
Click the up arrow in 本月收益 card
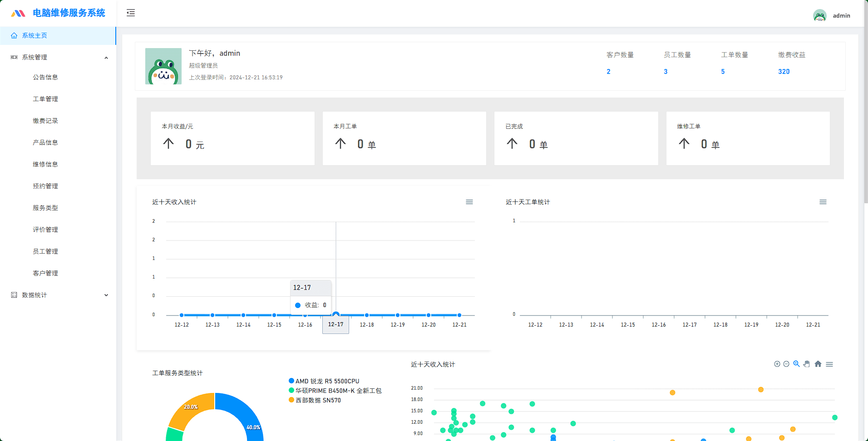168,144
